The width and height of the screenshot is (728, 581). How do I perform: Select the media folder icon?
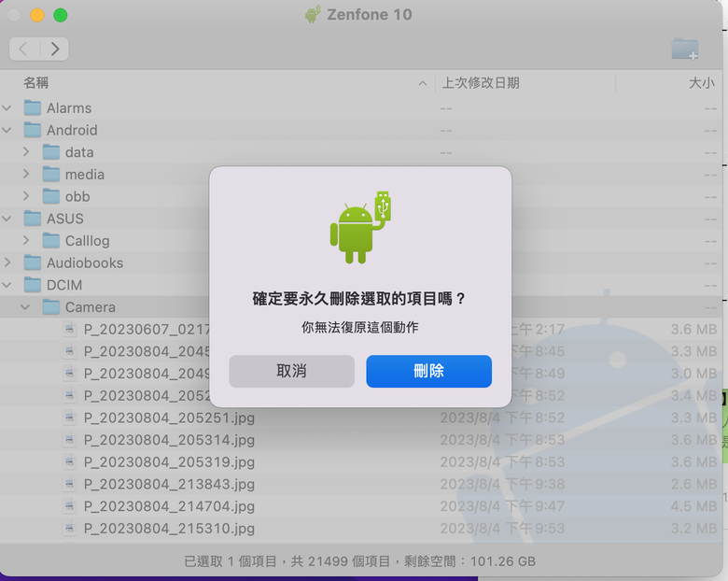51,175
